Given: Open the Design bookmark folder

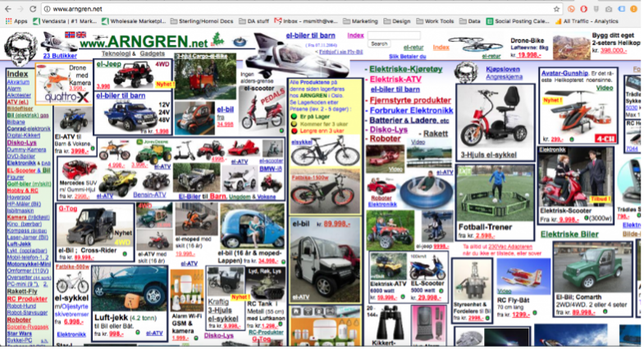Looking at the screenshot, I should tap(397, 21).
